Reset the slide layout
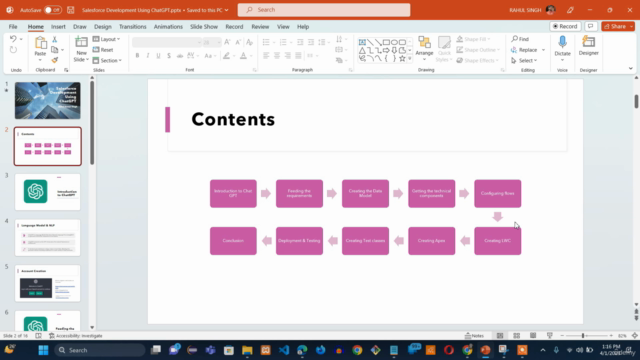Screen dimensions: 640x360 coord(103,50)
